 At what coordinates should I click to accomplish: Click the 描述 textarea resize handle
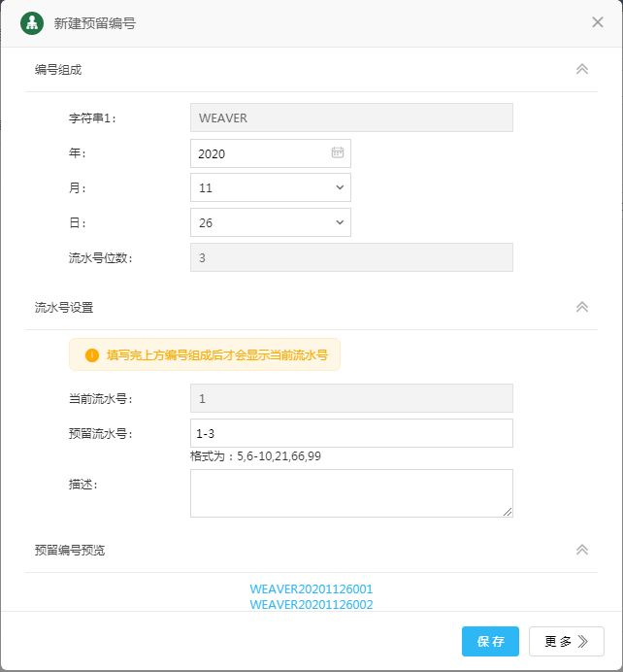(x=508, y=512)
